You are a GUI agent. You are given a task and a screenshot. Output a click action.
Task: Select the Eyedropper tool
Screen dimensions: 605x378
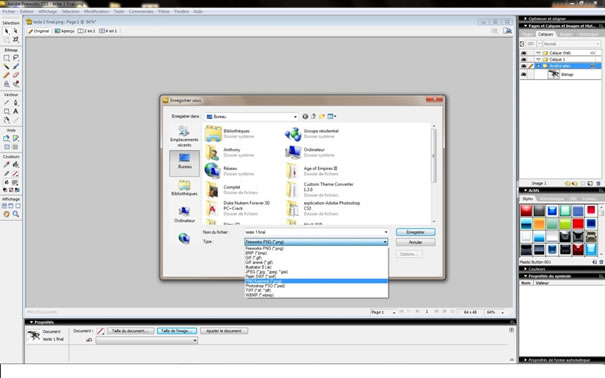[7, 165]
